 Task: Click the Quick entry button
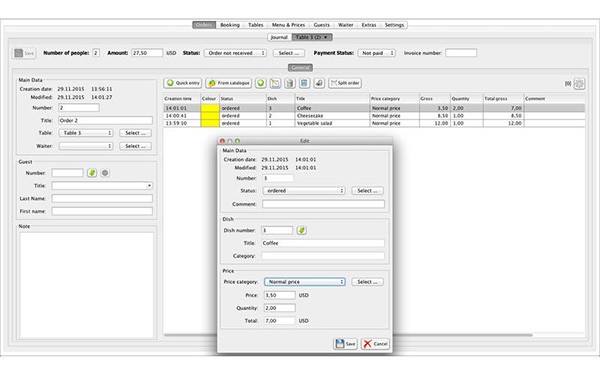coord(183,83)
